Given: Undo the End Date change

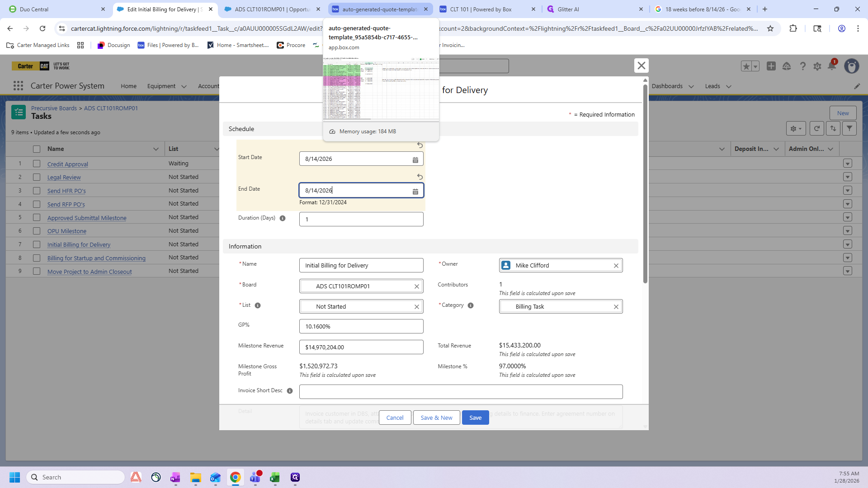Looking at the screenshot, I should (x=420, y=177).
